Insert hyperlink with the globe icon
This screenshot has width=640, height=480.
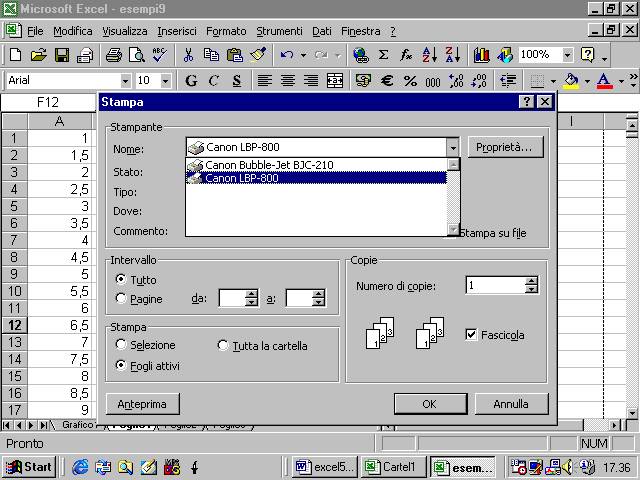click(361, 55)
